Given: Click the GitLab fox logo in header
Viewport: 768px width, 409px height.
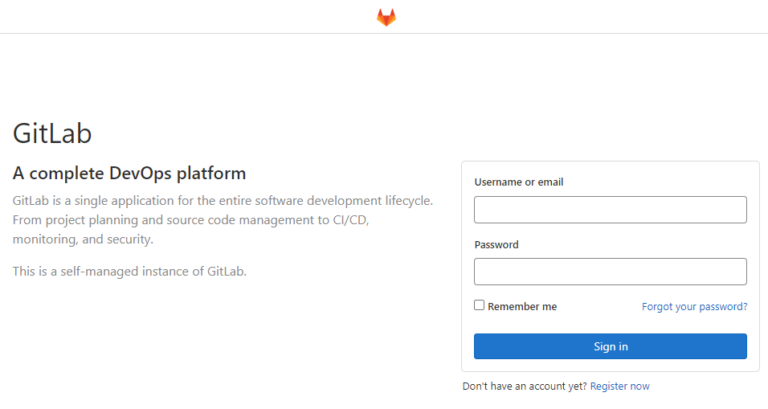Looking at the screenshot, I should point(386,17).
